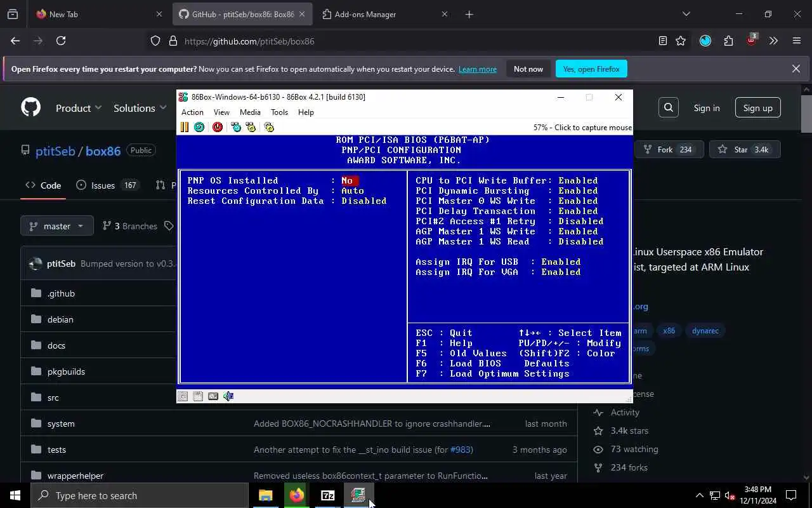Open the View menu in 86Box
The width and height of the screenshot is (812, 508).
[221, 112]
